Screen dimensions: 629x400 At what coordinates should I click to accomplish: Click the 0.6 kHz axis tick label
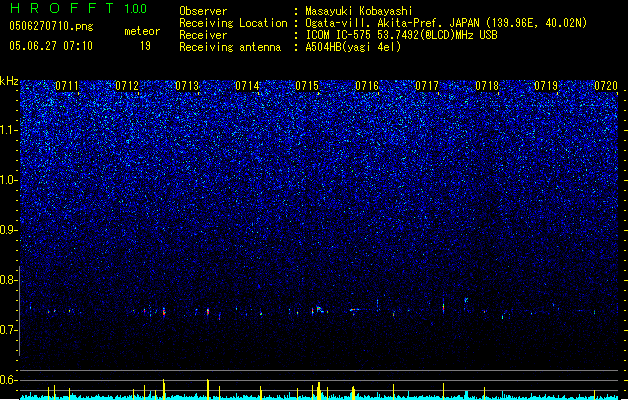(x=9, y=380)
